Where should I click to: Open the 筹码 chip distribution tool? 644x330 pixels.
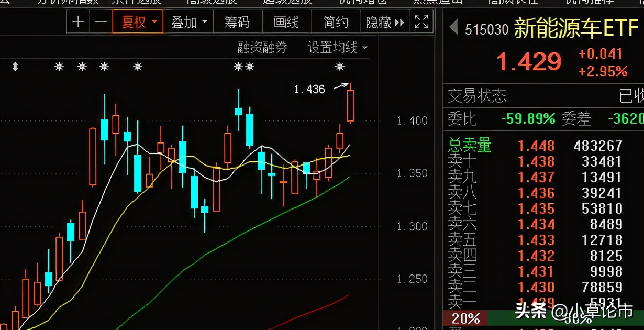237,22
